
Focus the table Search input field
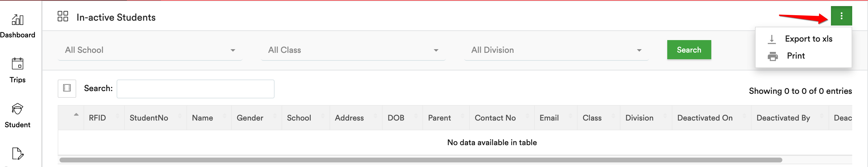(195, 89)
